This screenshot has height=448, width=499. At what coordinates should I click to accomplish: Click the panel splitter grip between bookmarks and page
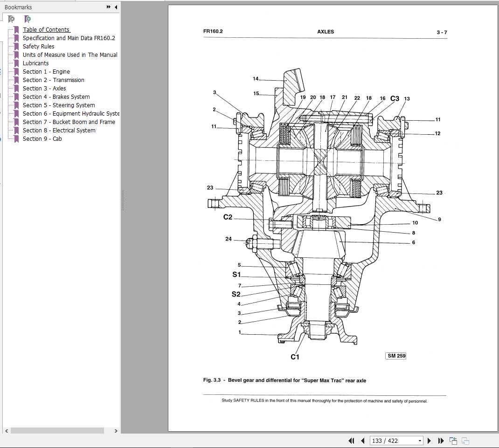point(123,200)
